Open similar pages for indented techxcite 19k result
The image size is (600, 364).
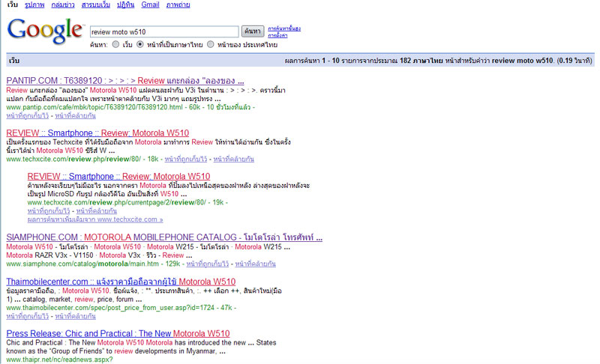tap(97, 211)
